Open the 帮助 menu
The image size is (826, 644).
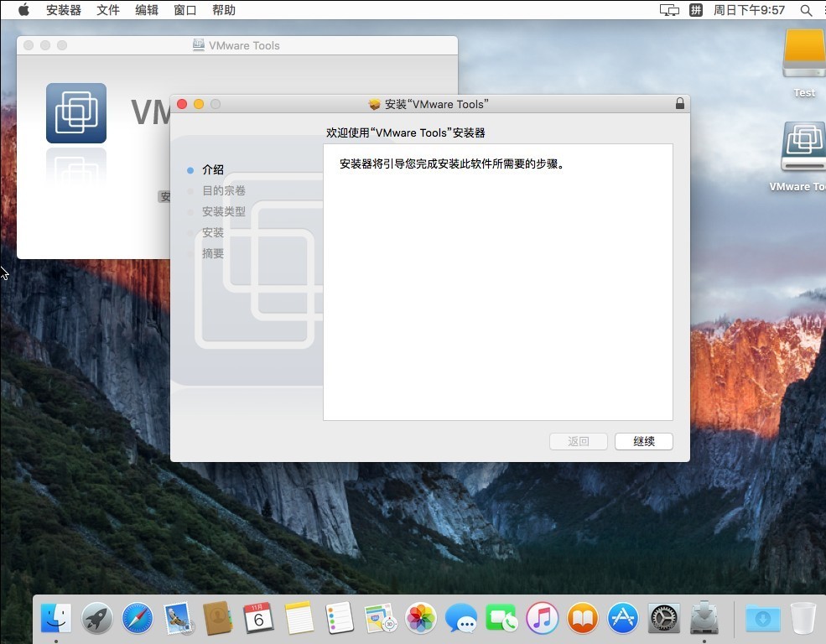[224, 10]
